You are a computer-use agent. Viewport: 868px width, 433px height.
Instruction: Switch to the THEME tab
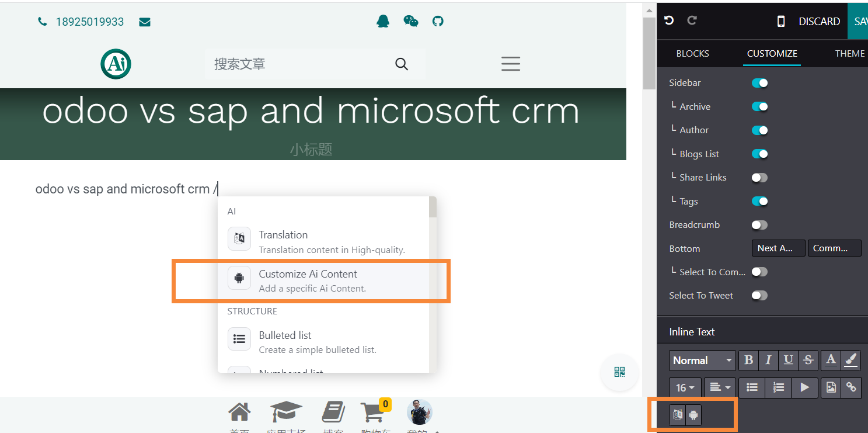(x=850, y=53)
